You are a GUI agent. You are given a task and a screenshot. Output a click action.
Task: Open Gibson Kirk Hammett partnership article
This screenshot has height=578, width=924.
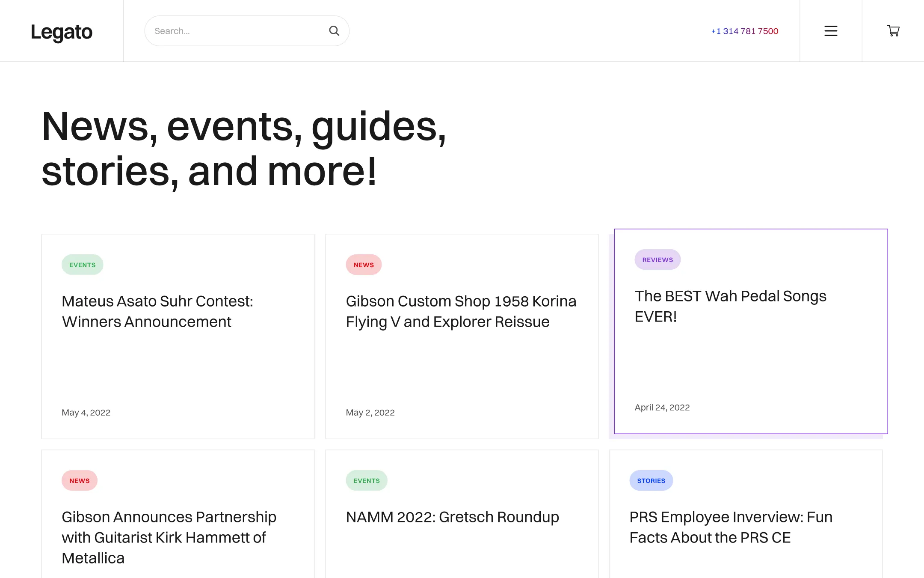169,537
